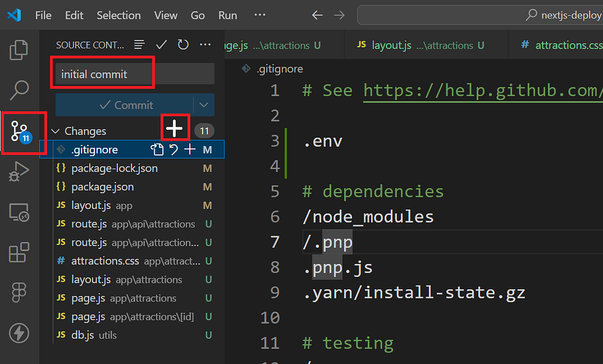The image size is (603, 364).
Task: Open the Source Control view icon
Action: click(x=21, y=132)
